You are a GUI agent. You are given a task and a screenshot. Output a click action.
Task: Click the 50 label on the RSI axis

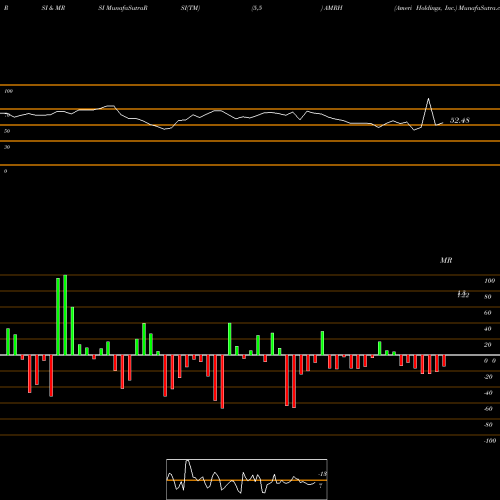7,131
